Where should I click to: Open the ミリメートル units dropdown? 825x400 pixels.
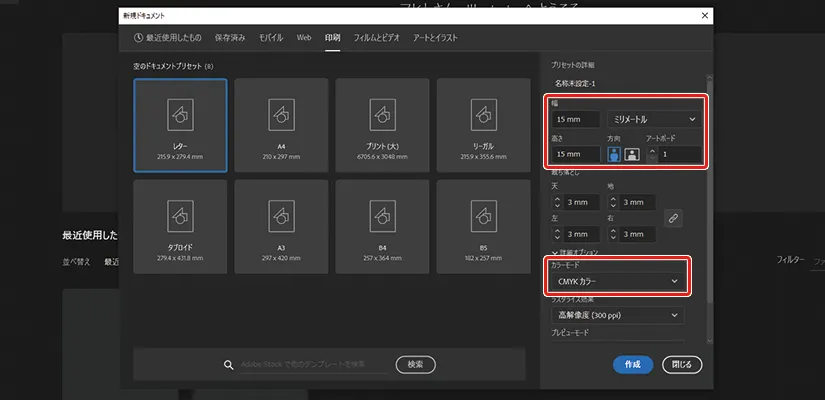pyautogui.click(x=654, y=119)
